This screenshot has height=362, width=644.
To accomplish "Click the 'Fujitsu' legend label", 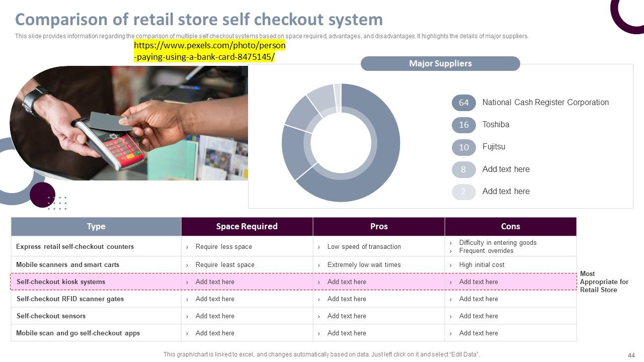I will pyautogui.click(x=494, y=147).
